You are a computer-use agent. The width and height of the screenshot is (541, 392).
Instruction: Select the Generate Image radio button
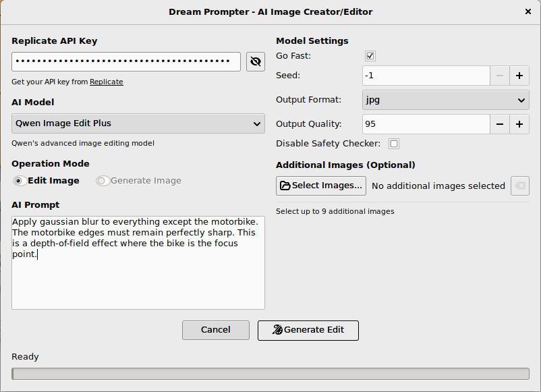pos(102,181)
